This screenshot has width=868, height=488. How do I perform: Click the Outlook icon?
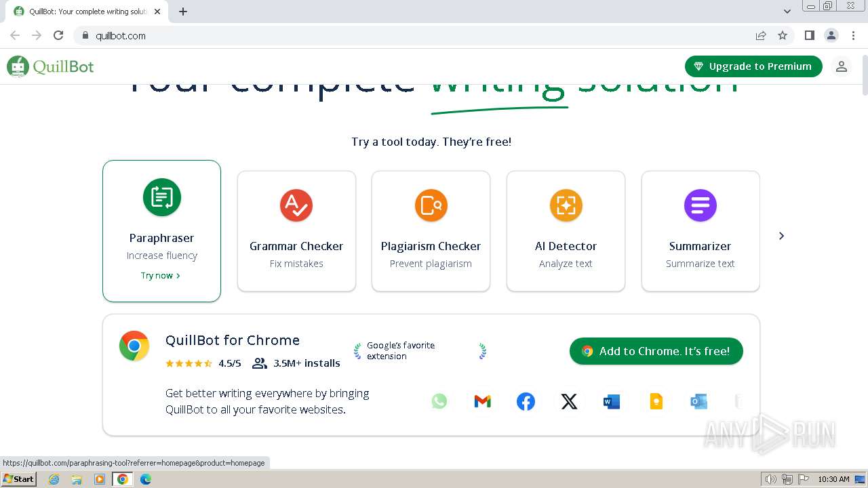pyautogui.click(x=698, y=402)
